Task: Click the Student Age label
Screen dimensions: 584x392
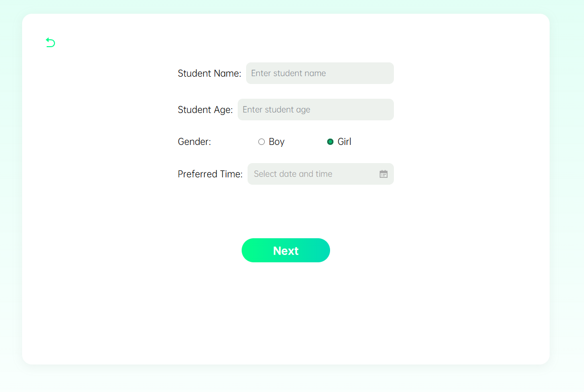Action: 205,110
